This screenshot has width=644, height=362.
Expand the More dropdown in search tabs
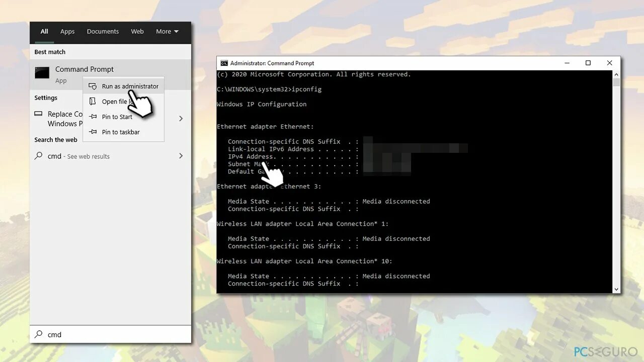click(x=167, y=31)
